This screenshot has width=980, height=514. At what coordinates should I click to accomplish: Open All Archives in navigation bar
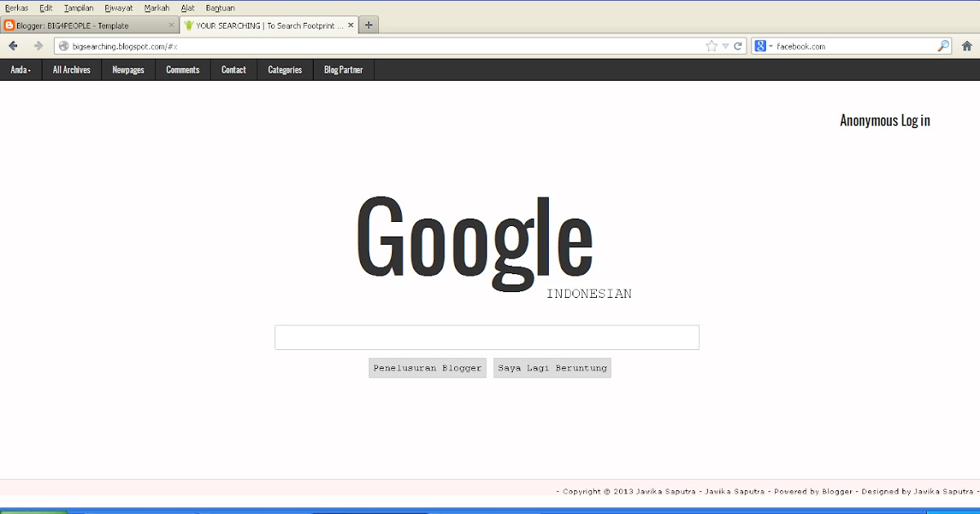pyautogui.click(x=72, y=70)
